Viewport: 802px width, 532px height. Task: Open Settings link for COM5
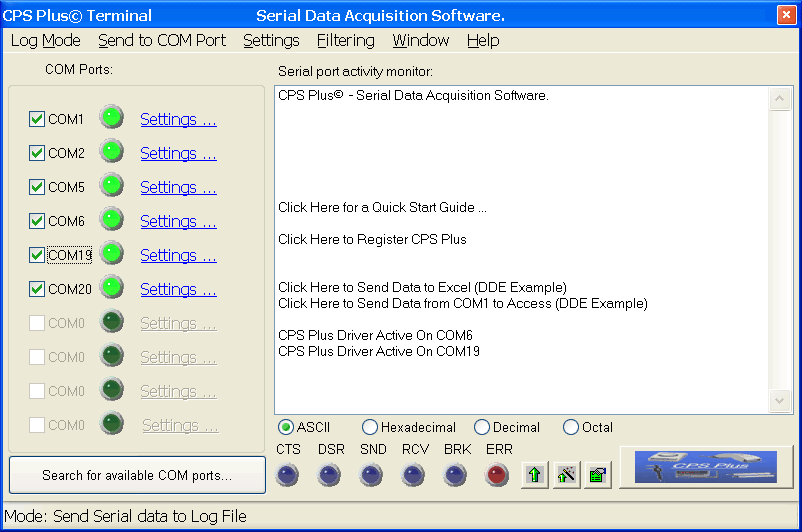pyautogui.click(x=178, y=187)
